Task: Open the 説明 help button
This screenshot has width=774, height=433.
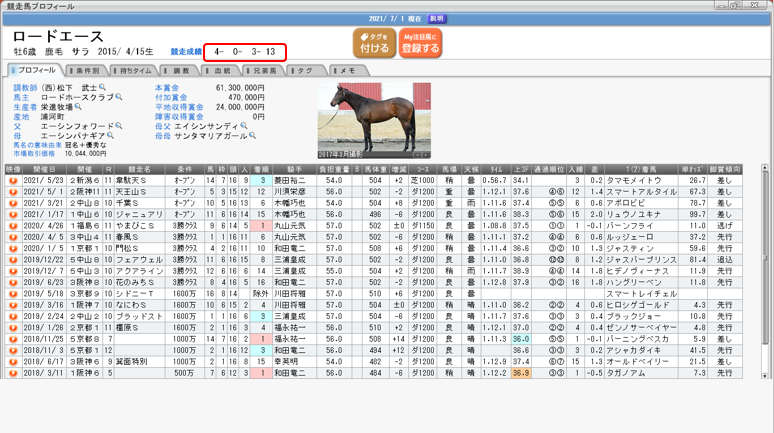Action: click(x=437, y=19)
